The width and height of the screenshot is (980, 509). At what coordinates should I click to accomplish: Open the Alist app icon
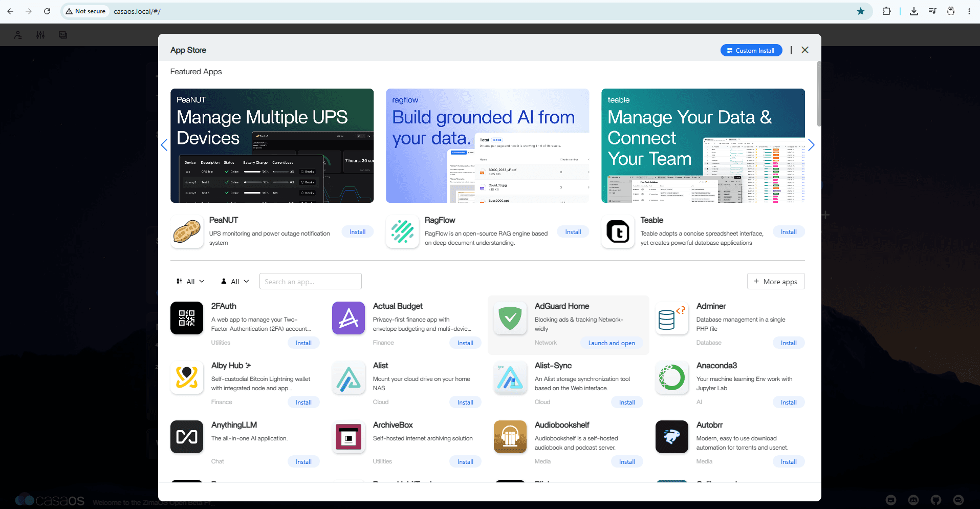click(x=349, y=377)
